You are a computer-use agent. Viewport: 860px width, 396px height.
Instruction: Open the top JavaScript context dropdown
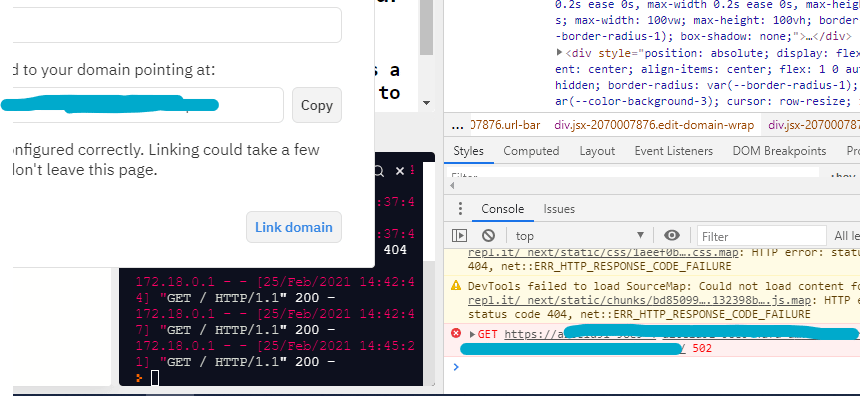click(579, 236)
